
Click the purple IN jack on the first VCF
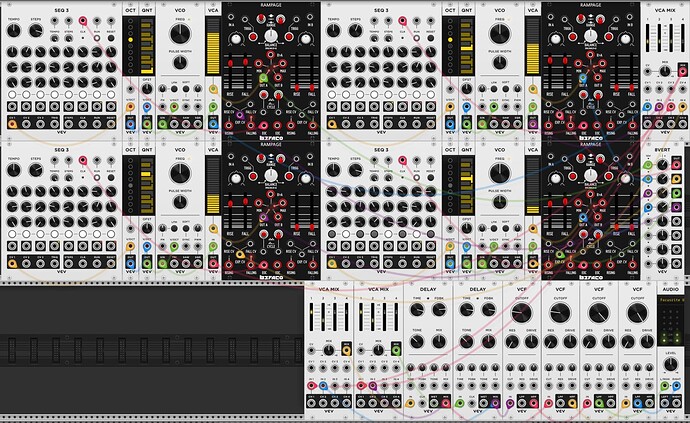(510, 402)
